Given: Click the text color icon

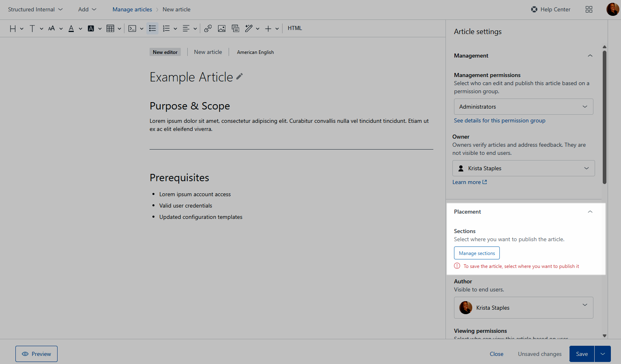Looking at the screenshot, I should pos(71,28).
